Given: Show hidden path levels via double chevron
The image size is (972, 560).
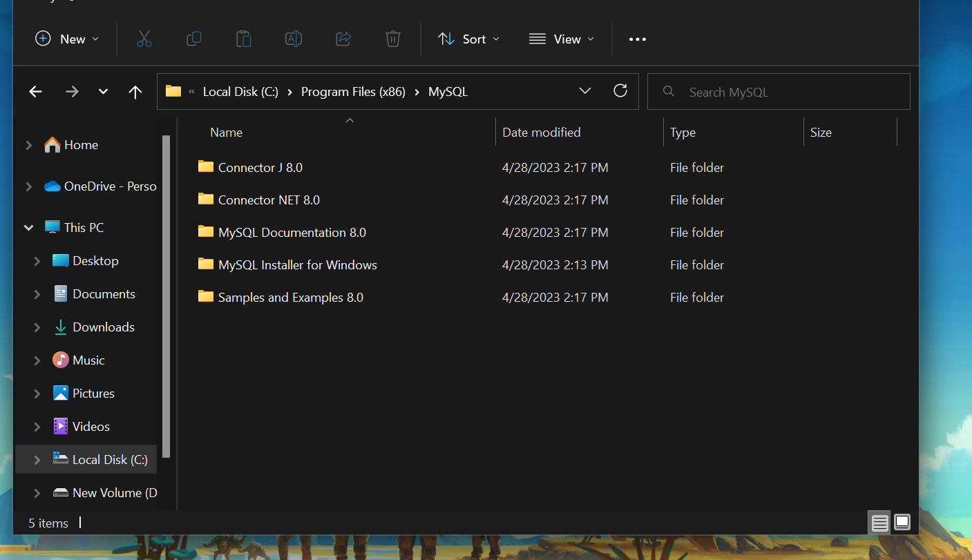Looking at the screenshot, I should [x=191, y=92].
